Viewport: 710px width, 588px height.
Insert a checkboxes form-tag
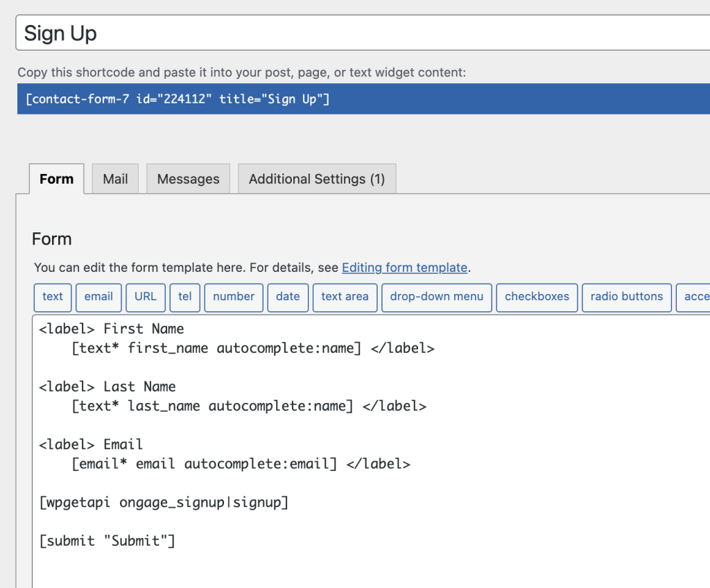point(537,297)
